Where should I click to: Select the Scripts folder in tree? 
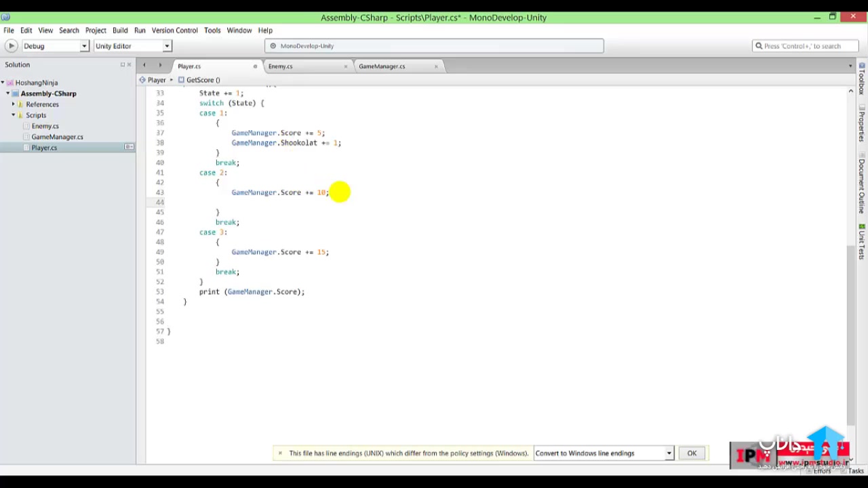[36, 115]
